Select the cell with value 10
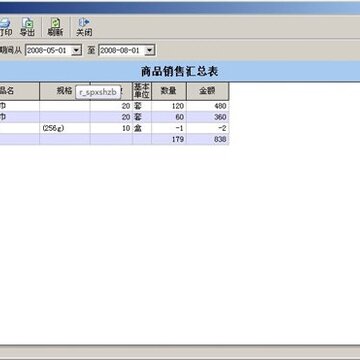This screenshot has height=360, width=360. coord(111,128)
